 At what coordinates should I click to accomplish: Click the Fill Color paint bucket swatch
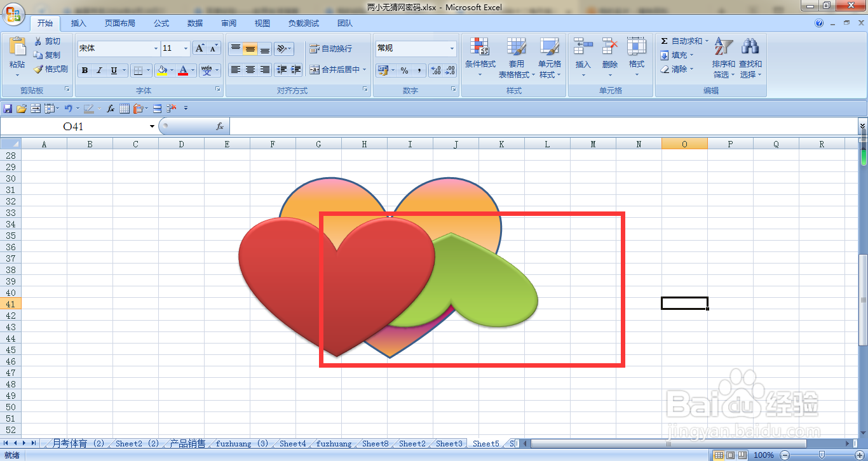(162, 70)
